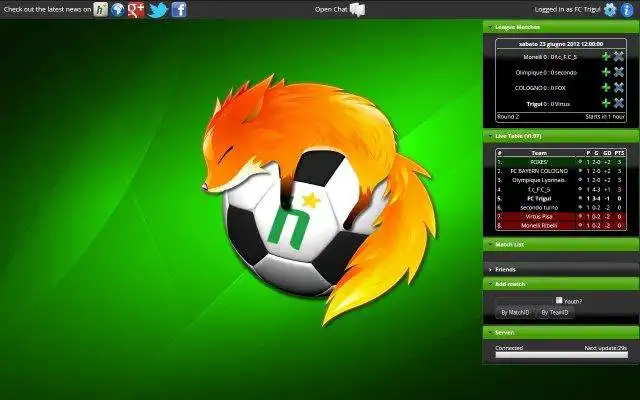
Task: Remove the COLOGNO vs FOX match
Action: tap(619, 87)
